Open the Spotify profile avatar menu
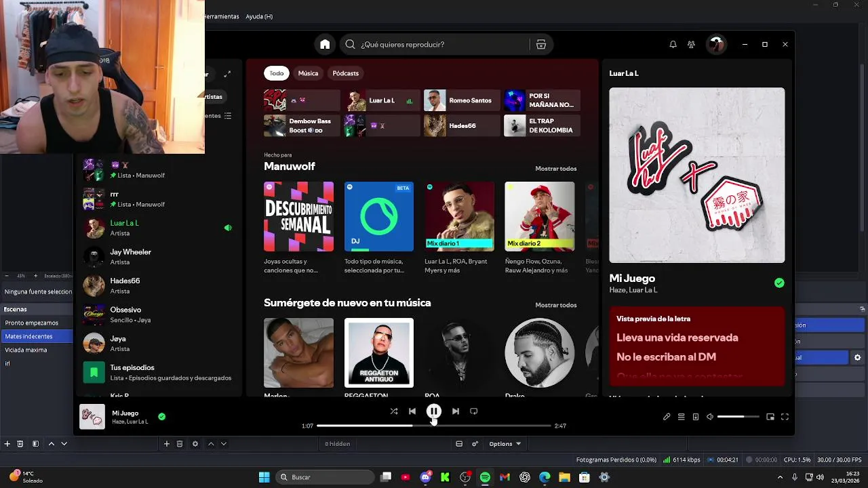 pyautogui.click(x=715, y=44)
